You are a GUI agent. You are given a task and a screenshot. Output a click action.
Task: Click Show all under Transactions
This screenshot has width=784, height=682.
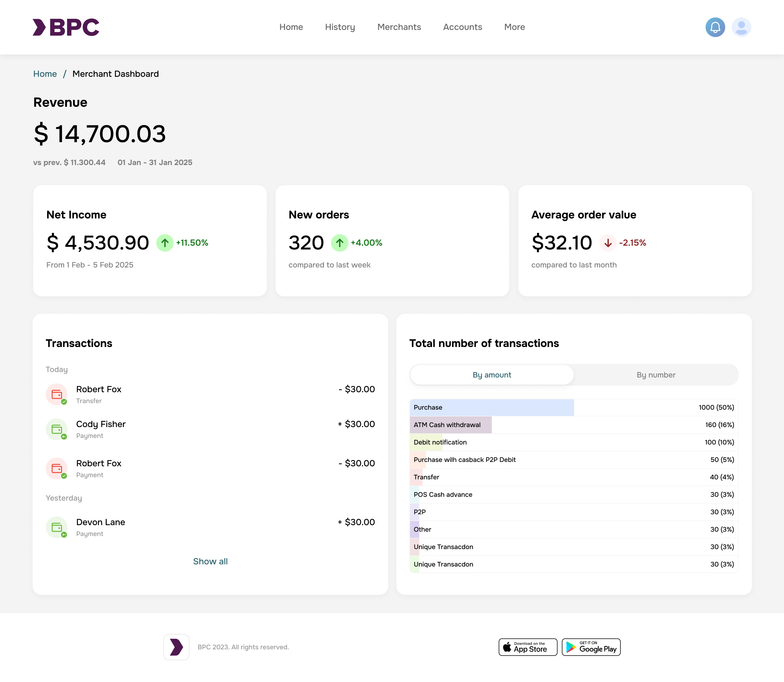[x=210, y=561]
